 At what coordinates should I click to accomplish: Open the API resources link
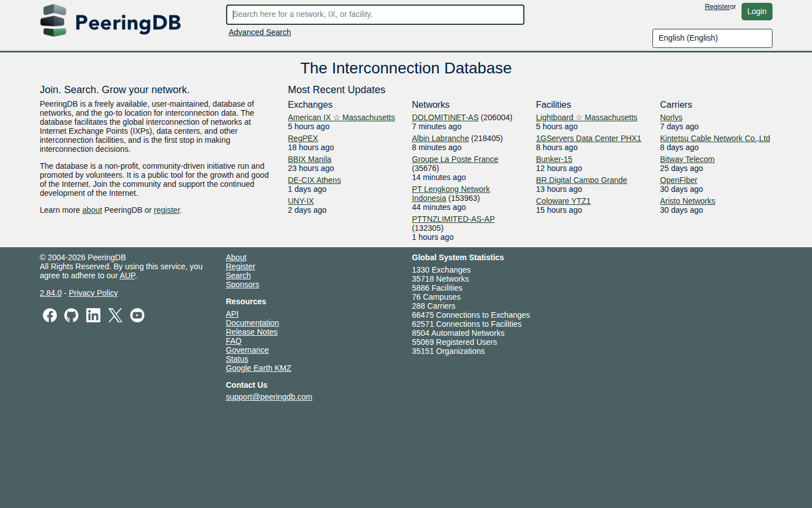point(232,314)
